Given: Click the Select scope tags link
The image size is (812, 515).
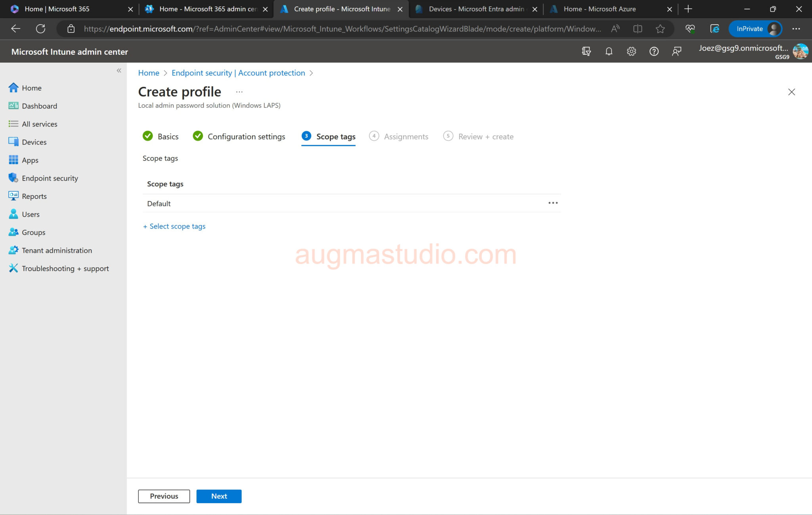Looking at the screenshot, I should pos(174,226).
